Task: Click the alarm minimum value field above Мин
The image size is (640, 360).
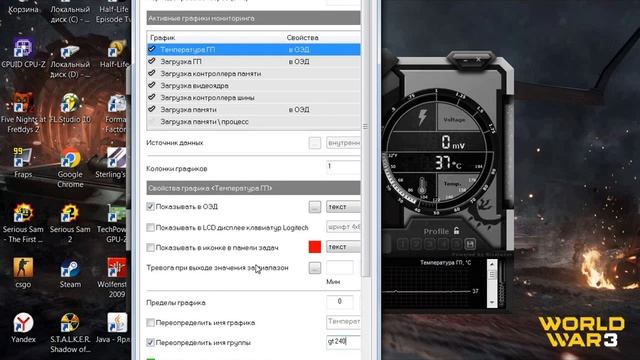Action: click(340, 267)
